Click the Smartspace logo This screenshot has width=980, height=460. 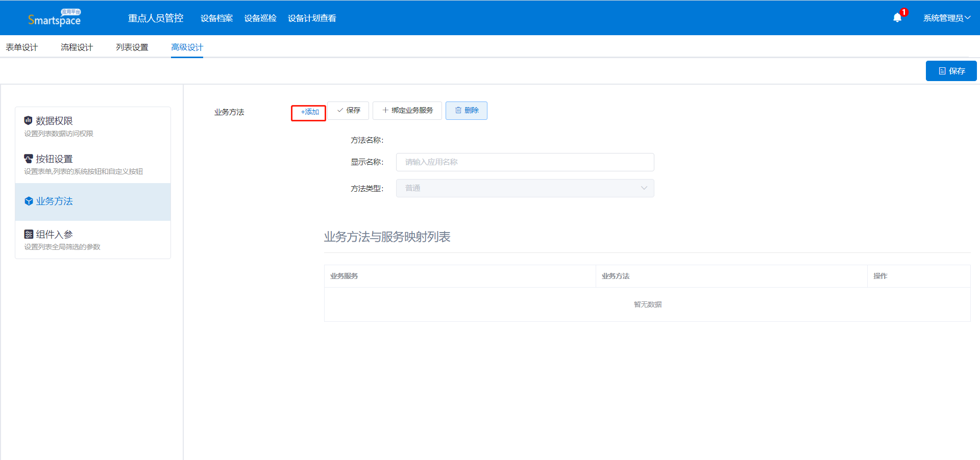pos(55,18)
